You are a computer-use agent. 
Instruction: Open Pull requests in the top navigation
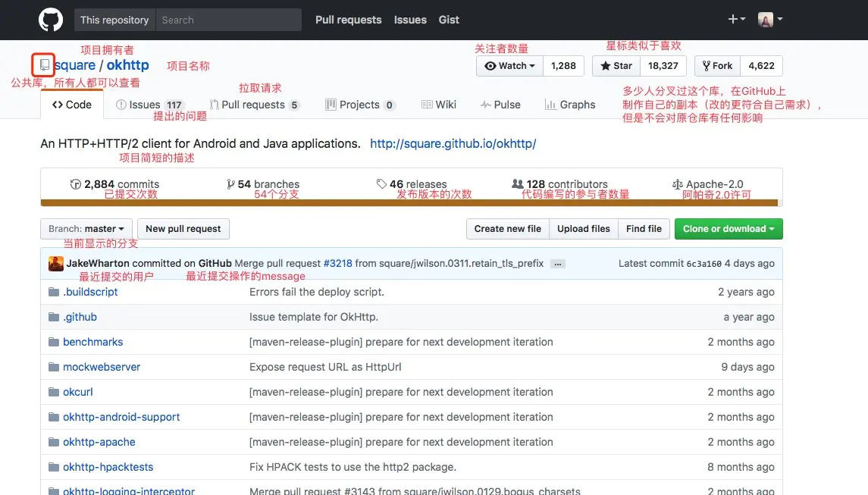click(x=348, y=20)
